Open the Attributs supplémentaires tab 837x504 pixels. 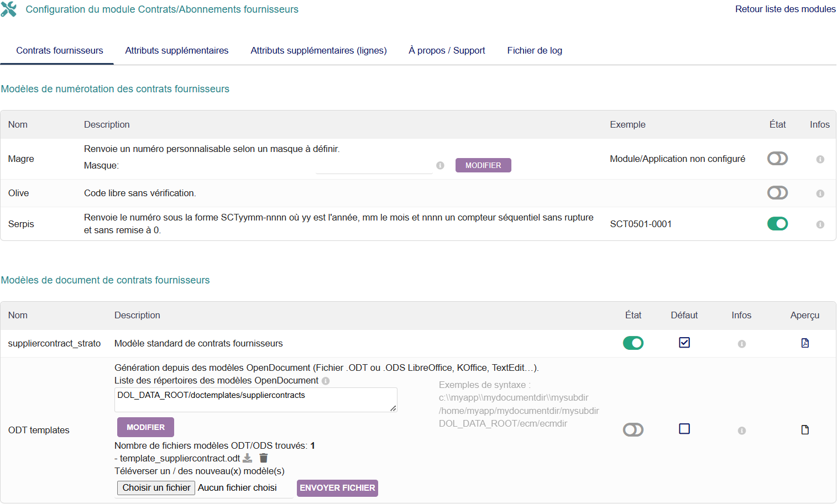coord(176,50)
